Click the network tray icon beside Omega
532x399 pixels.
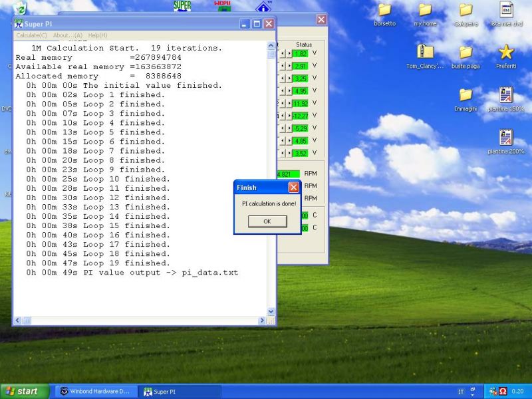coord(493,392)
